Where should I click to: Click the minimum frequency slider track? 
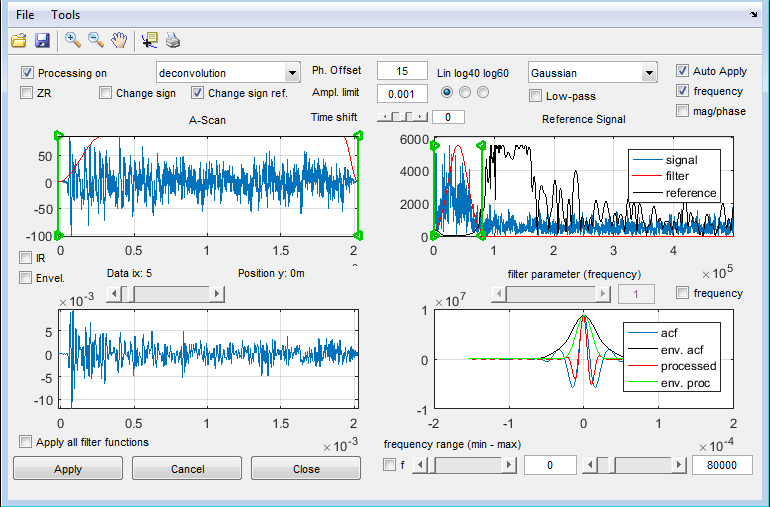click(x=469, y=465)
